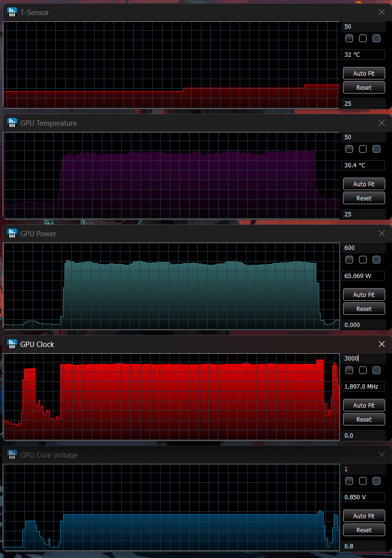Viewport: 392px width, 558px height.
Task: Close the GPU Core Voltage graph window
Action: tap(382, 455)
